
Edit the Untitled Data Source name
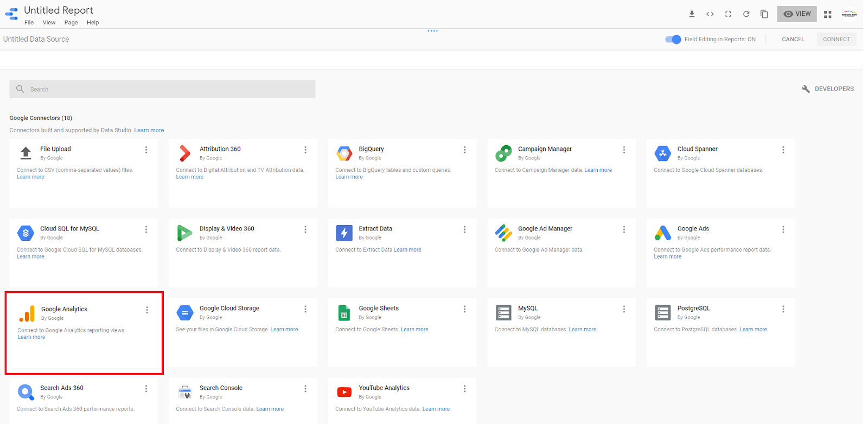(36, 40)
